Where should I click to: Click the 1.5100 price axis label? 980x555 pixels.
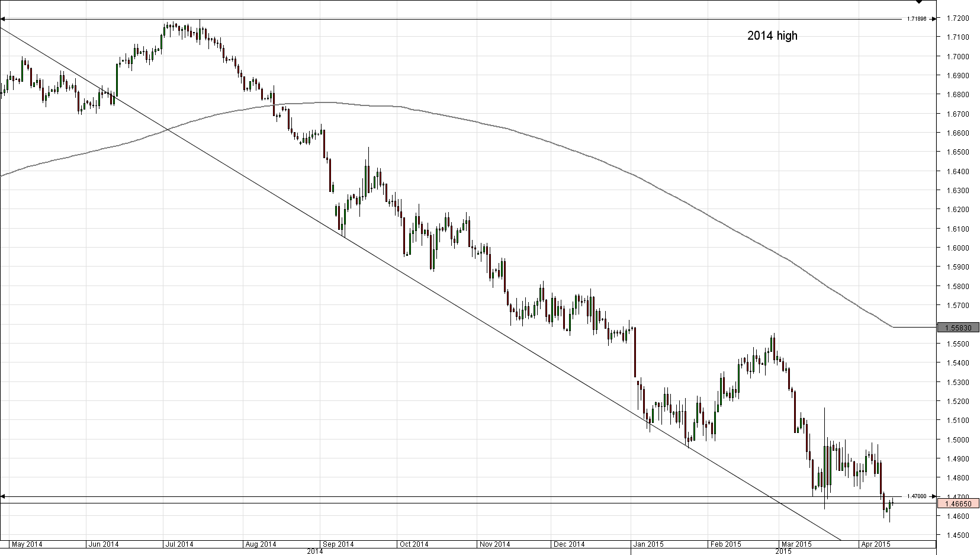958,421
